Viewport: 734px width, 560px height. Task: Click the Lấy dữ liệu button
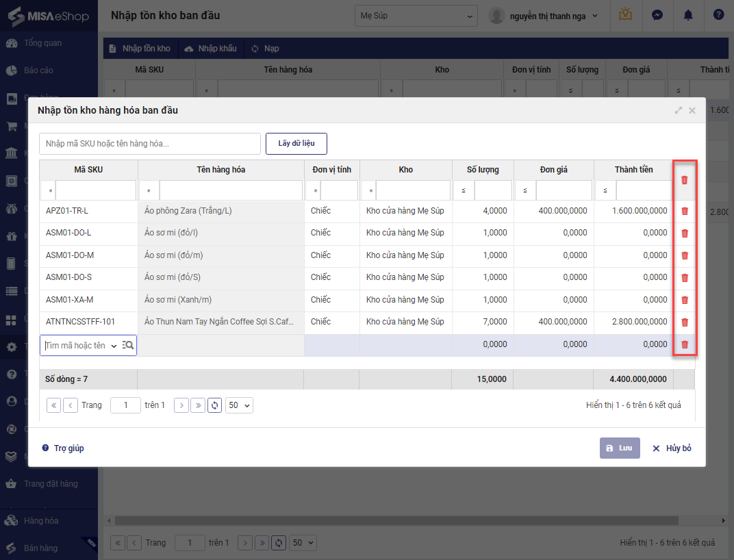[296, 144]
